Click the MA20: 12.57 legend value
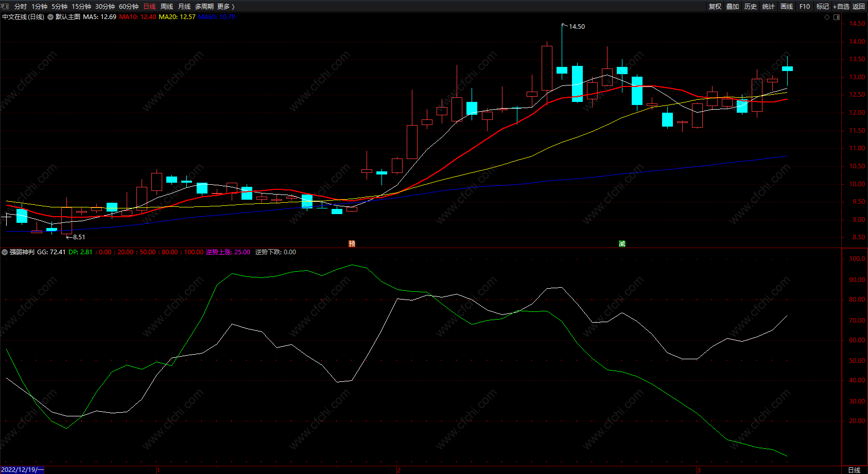 [177, 17]
